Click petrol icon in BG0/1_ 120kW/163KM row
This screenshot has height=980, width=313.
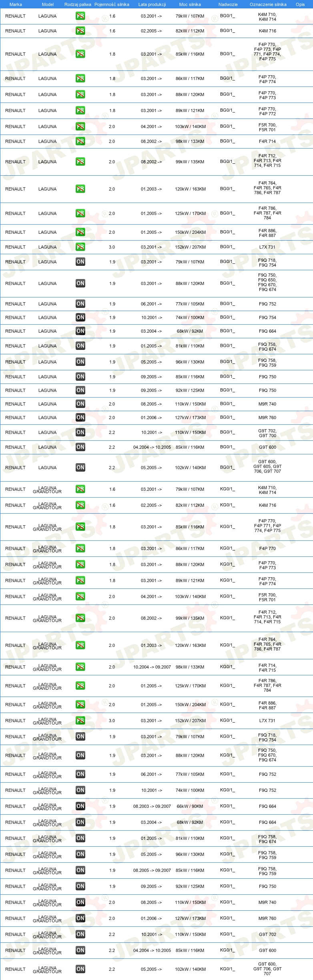click(x=80, y=189)
